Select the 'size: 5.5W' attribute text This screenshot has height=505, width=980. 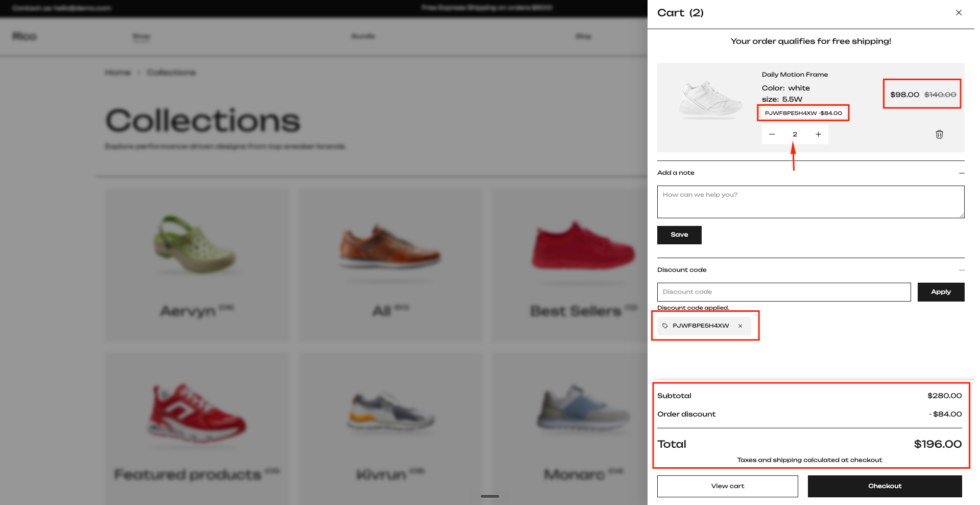782,99
